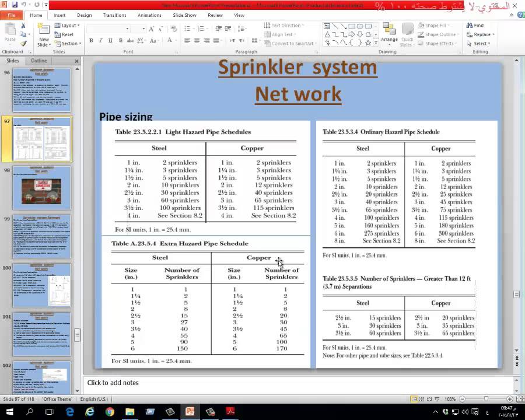Click the Cut scissors icon
This screenshot has width=525, height=420.
[23, 26]
